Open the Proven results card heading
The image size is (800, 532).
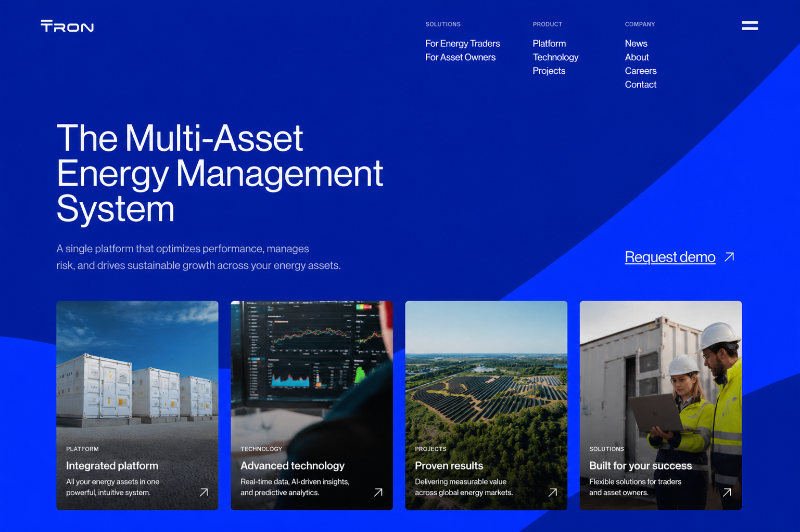(449, 466)
